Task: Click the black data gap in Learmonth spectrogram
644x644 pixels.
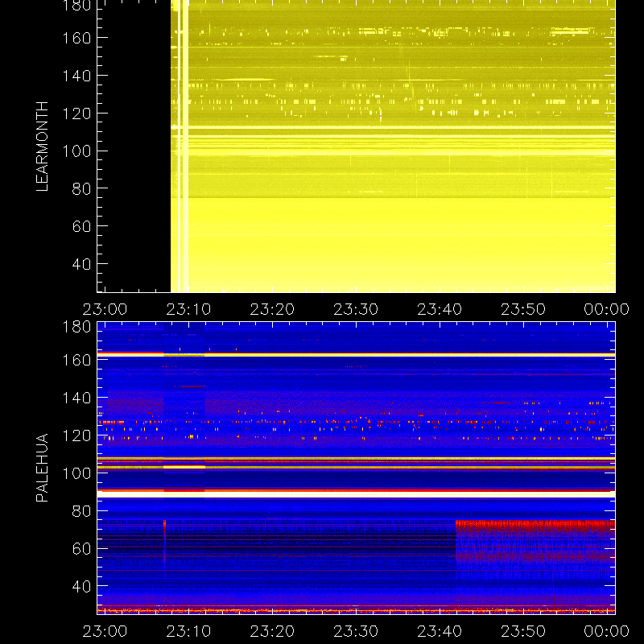Action: tap(134, 146)
